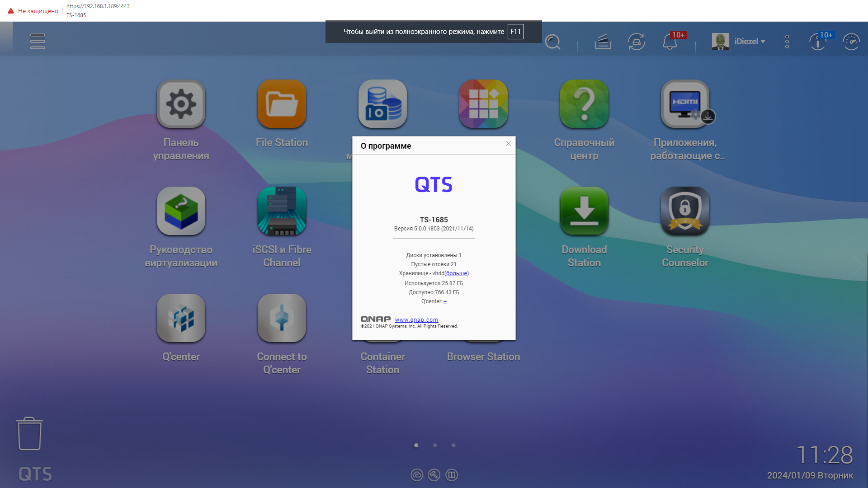Image resolution: width=868 pixels, height=488 pixels.
Task: Click the notifications bell icon
Action: click(670, 42)
